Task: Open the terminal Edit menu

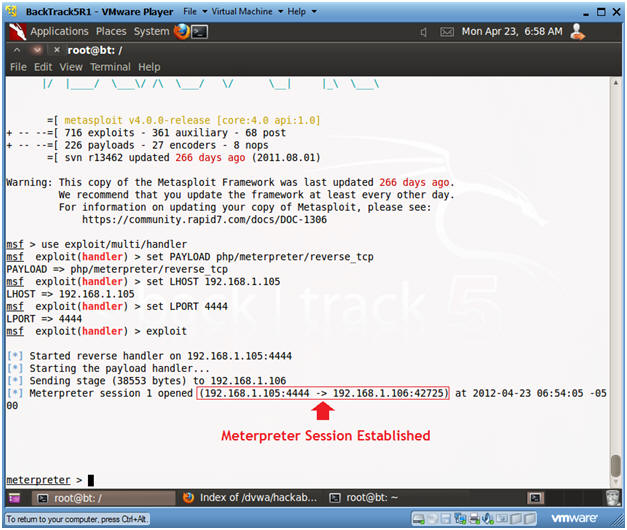Action: pyautogui.click(x=43, y=67)
